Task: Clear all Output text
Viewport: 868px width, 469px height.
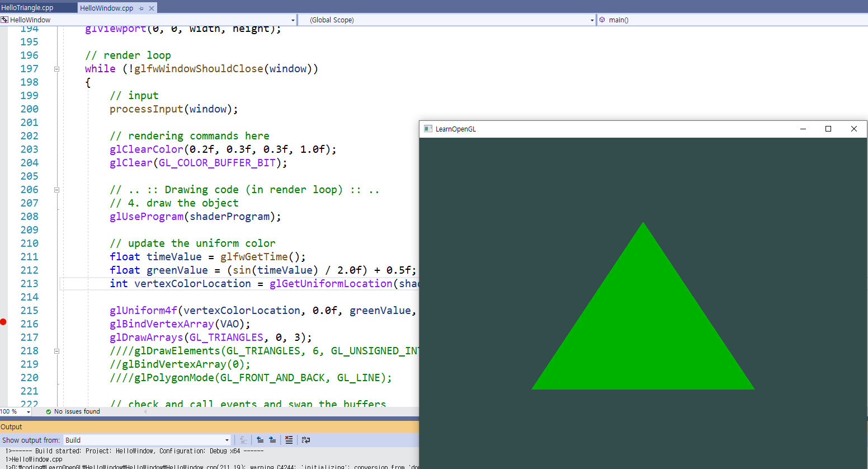Action: 289,440
